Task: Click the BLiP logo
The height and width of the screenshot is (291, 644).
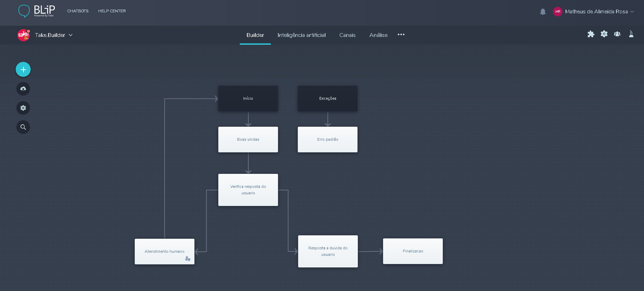Action: 36,11
